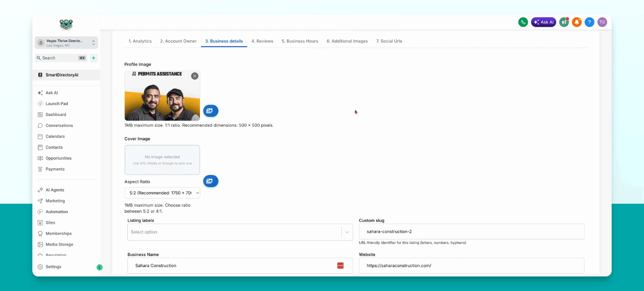This screenshot has width=644, height=291.
Task: Switch to the 7. Social Urls tab
Action: [x=389, y=41]
